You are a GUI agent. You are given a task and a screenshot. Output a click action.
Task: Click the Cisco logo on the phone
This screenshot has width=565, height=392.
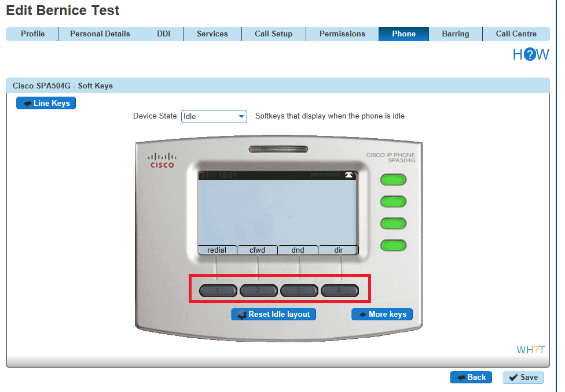pyautogui.click(x=162, y=161)
